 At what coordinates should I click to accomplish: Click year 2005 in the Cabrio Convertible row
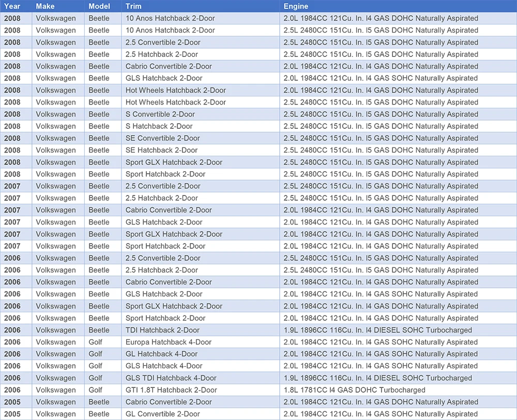click(x=16, y=402)
